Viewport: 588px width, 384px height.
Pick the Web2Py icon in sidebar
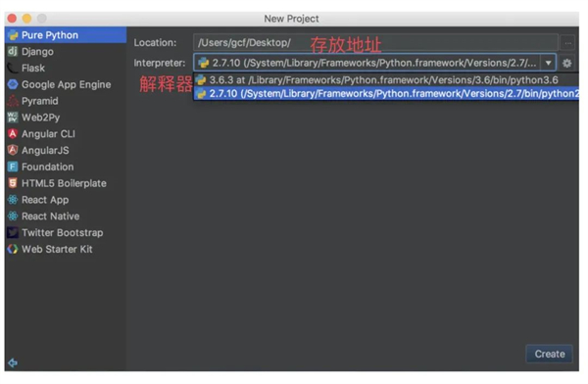(x=13, y=118)
